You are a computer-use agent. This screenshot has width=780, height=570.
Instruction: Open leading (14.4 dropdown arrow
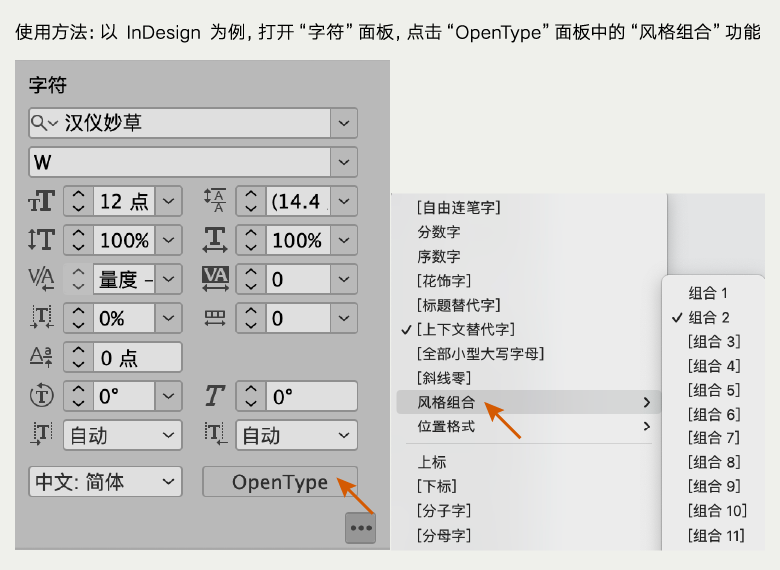[x=344, y=201]
